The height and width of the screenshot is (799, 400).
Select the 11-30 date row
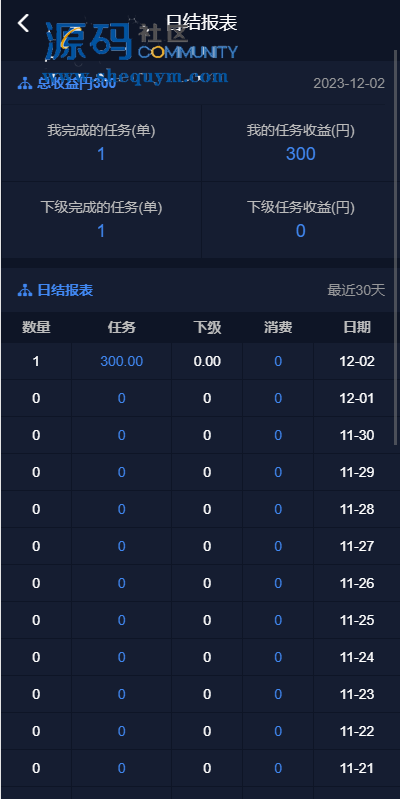point(200,435)
